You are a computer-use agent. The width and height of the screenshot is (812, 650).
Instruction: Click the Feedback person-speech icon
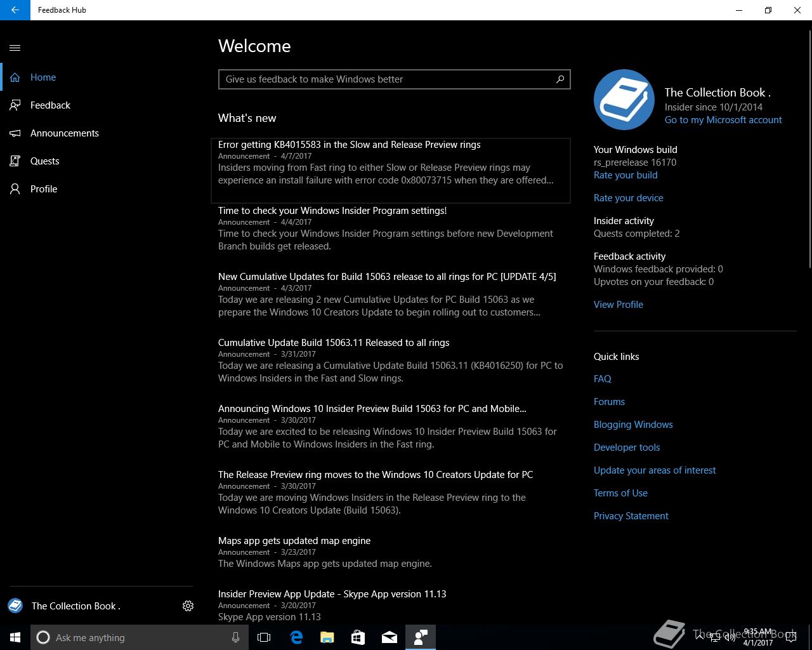pos(15,105)
